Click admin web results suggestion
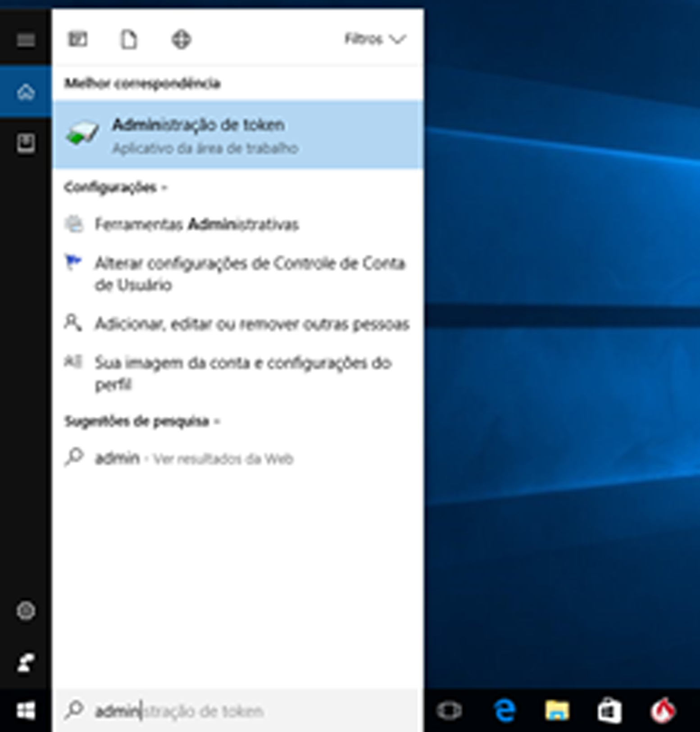This screenshot has height=732, width=700. coord(194,459)
